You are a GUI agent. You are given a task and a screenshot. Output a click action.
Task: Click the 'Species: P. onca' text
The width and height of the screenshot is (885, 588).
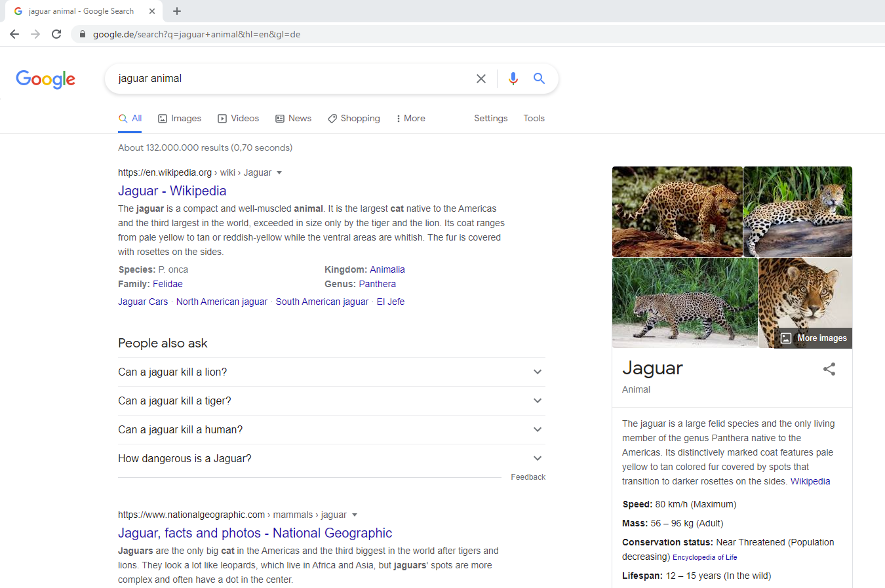153,269
